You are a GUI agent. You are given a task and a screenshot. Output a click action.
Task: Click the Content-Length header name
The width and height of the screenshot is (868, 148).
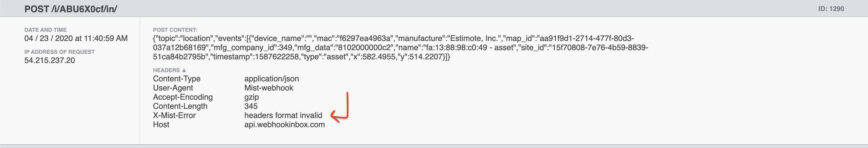180,106
